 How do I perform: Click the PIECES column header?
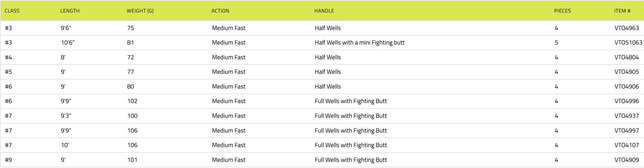562,11
